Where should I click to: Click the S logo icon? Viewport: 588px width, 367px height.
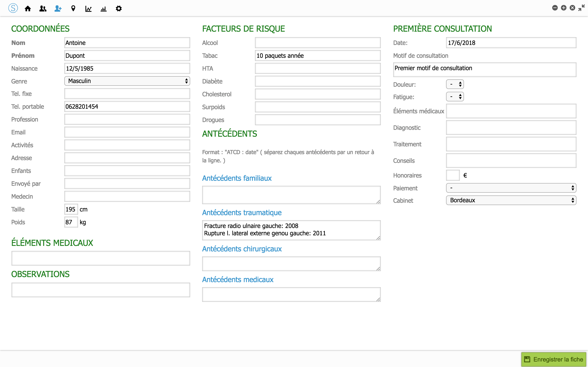13,8
